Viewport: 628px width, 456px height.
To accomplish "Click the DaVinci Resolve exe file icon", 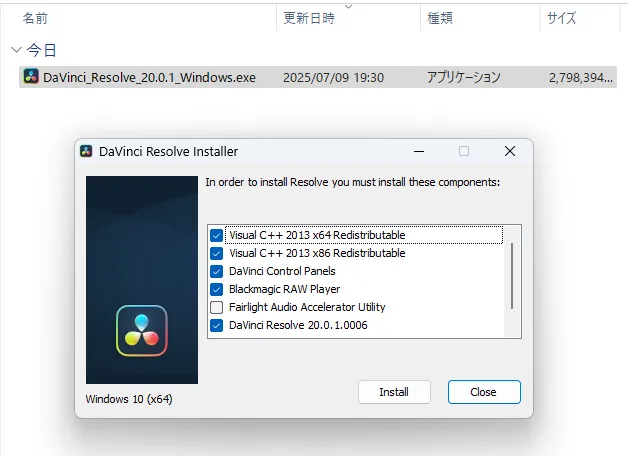I will pyautogui.click(x=31, y=76).
